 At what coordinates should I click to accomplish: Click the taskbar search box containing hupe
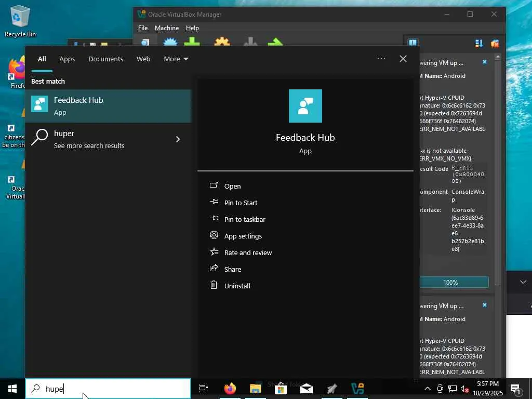tap(108, 389)
